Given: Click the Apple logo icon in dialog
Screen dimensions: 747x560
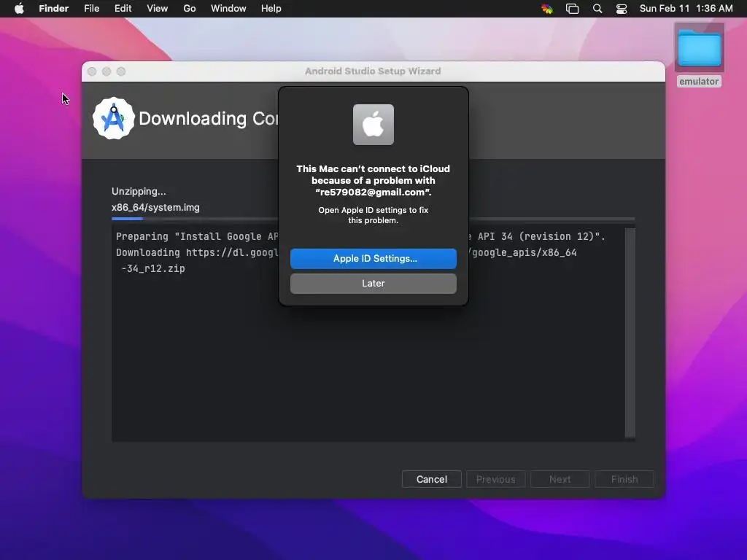Looking at the screenshot, I should [x=373, y=125].
